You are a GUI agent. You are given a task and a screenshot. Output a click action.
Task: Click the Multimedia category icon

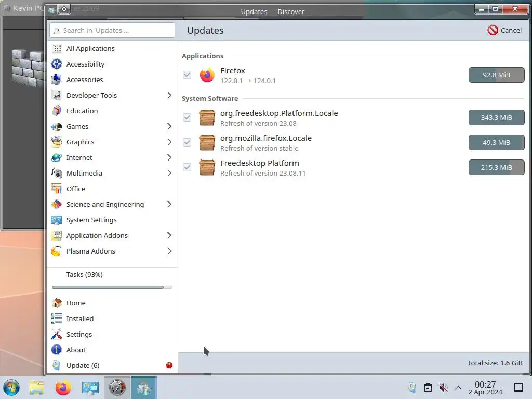tap(56, 174)
